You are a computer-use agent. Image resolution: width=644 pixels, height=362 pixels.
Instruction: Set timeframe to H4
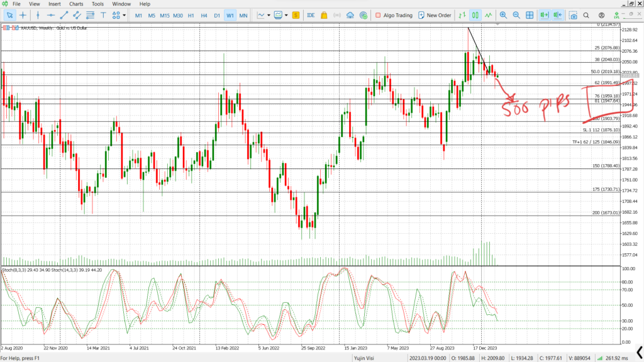click(x=204, y=15)
